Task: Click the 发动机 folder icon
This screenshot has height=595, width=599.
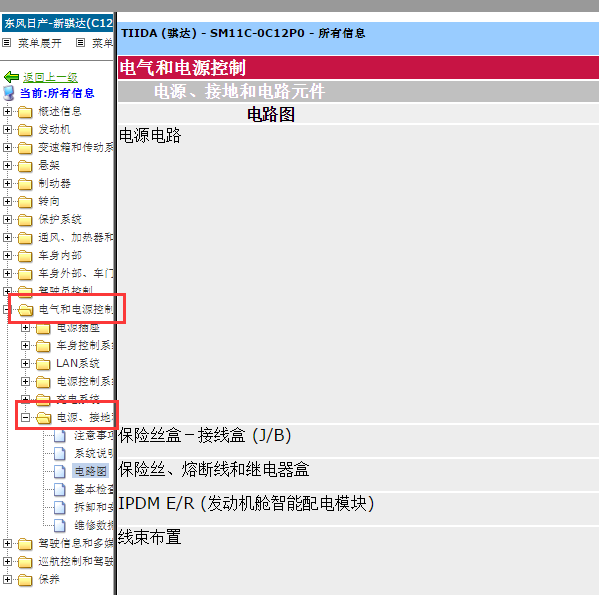Action: point(25,130)
